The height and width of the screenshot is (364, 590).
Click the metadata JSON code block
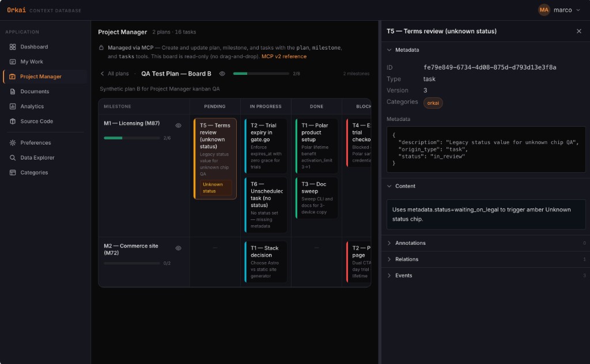click(x=486, y=149)
